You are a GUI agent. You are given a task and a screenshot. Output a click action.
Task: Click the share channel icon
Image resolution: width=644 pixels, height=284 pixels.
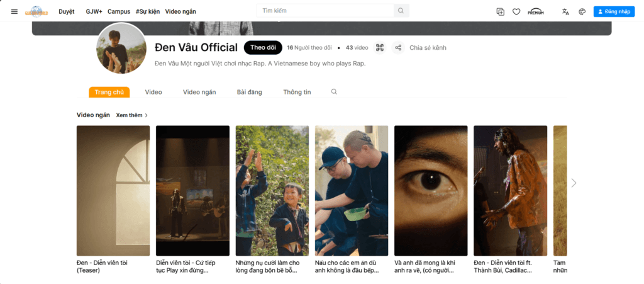398,48
